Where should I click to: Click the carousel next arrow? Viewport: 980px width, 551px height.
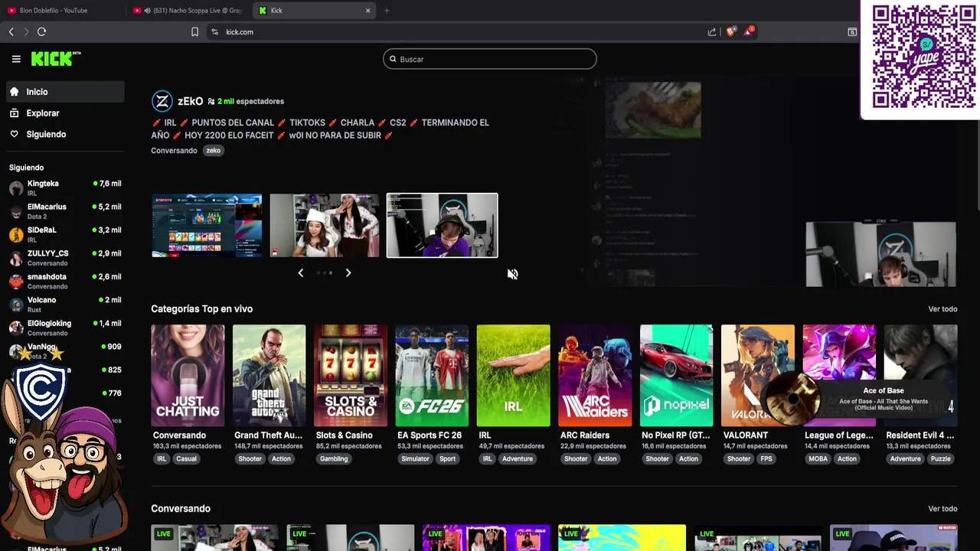(x=348, y=273)
